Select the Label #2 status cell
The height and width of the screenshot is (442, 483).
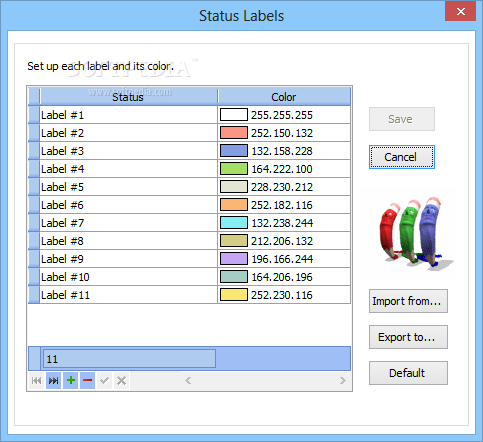[128, 133]
